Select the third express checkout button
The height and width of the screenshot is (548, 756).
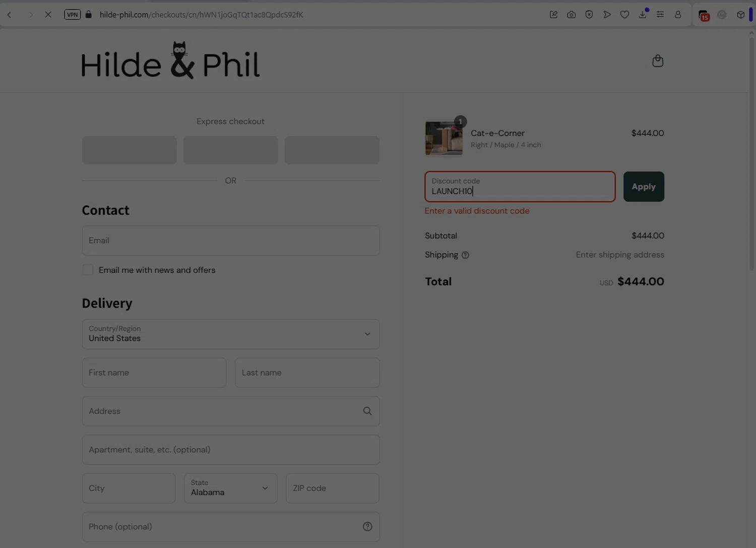coord(332,150)
